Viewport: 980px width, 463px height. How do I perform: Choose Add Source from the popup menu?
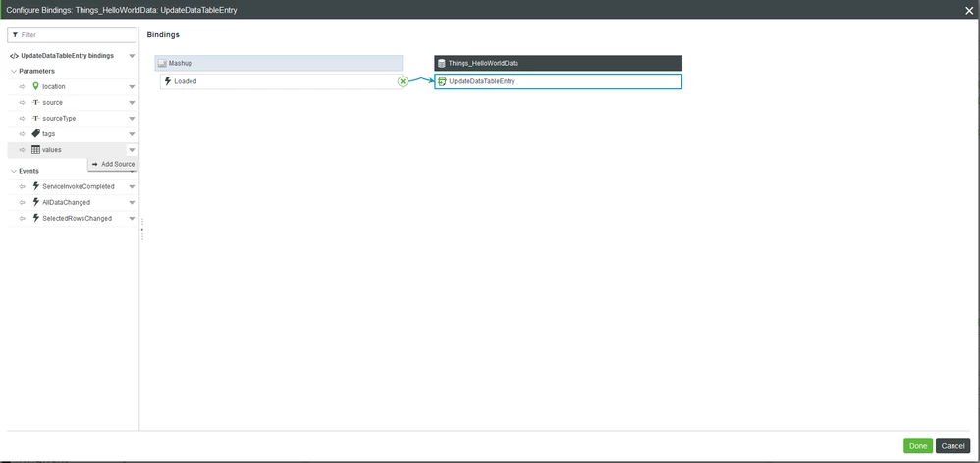113,164
